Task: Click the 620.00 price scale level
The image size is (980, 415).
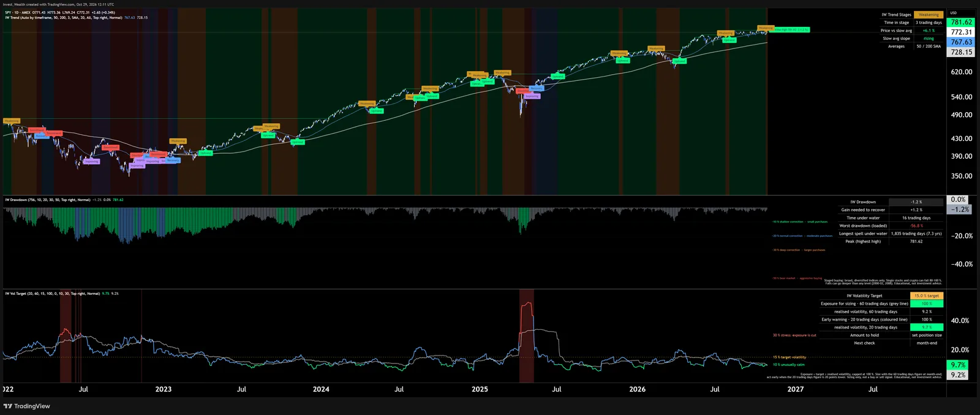Action: [961, 72]
